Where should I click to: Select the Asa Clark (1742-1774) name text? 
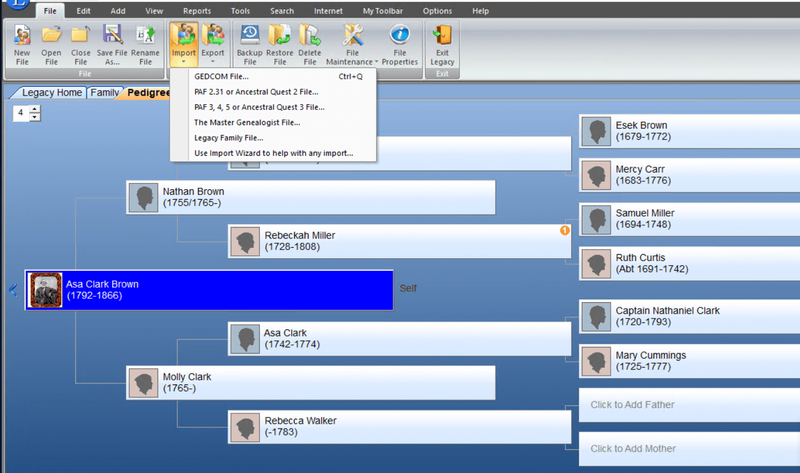[x=285, y=333]
